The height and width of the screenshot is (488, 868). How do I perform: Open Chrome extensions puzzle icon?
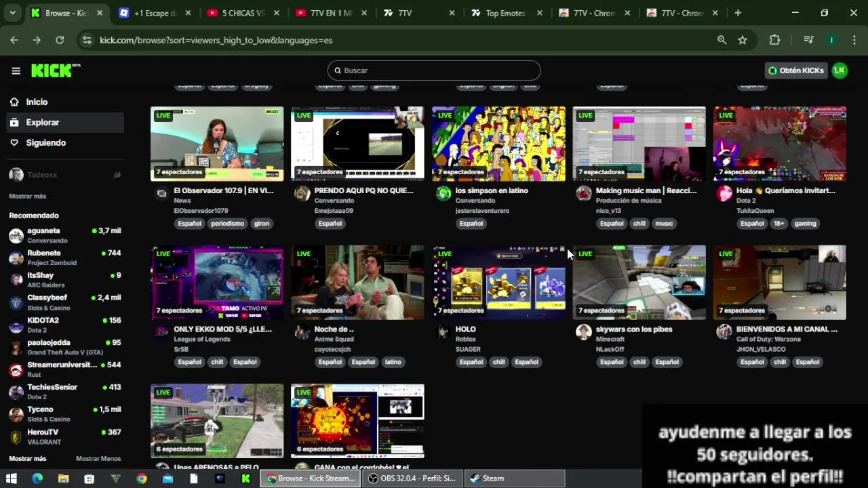coord(774,40)
